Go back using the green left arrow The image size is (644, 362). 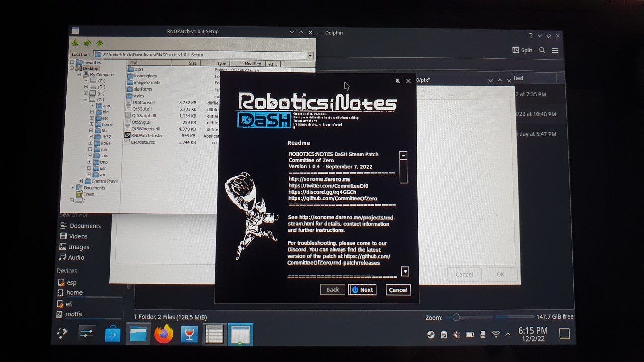[x=75, y=43]
